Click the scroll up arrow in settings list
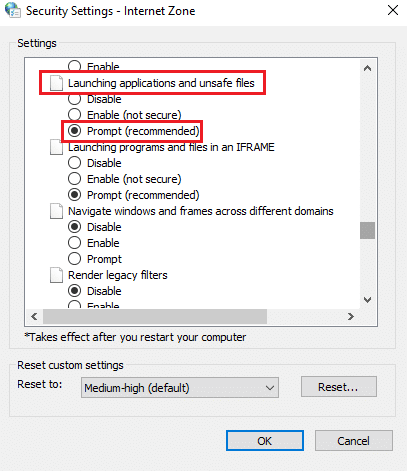Image resolution: width=407 pixels, height=471 pixels. 367,68
